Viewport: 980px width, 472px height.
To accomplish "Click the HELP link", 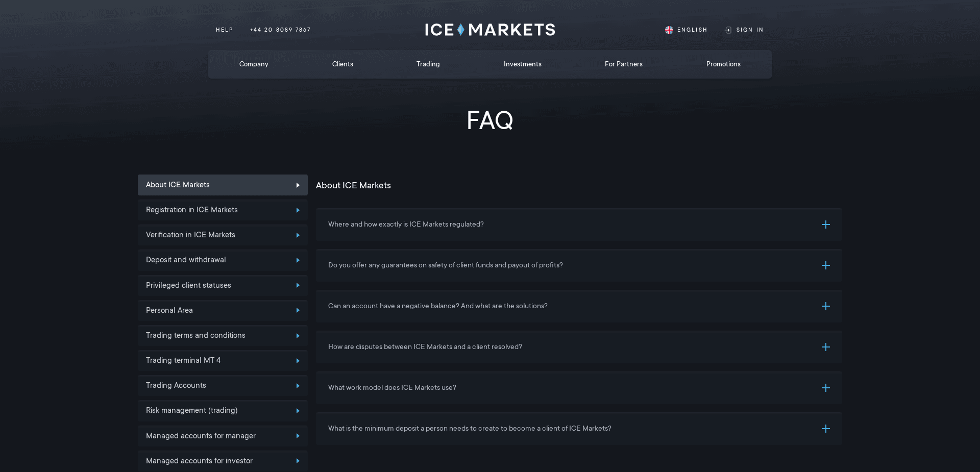I will click(225, 30).
